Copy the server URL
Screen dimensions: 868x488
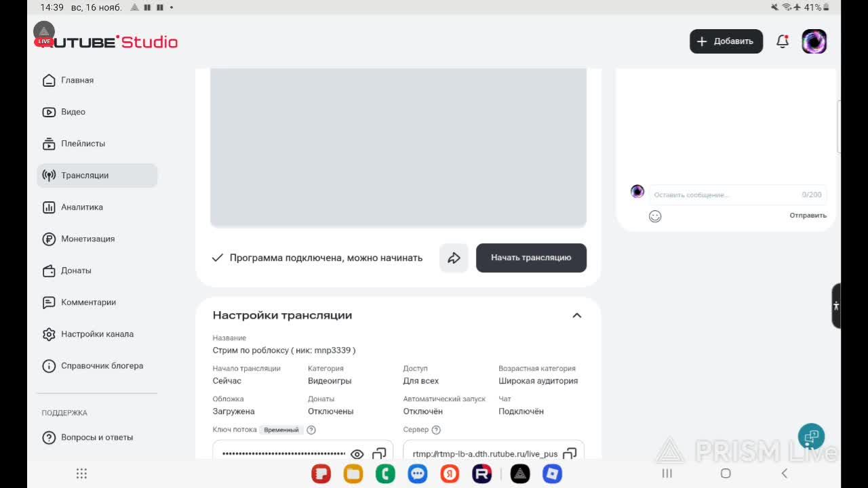tap(570, 454)
